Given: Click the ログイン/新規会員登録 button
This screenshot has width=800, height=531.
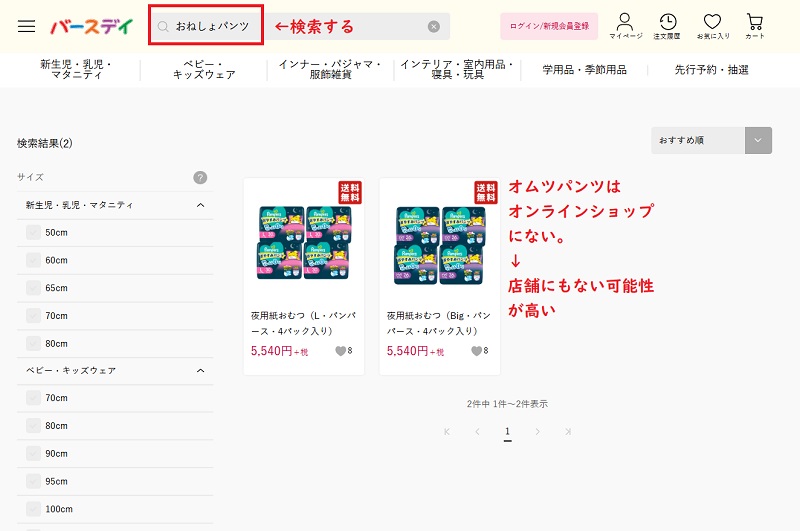Looking at the screenshot, I should [549, 26].
